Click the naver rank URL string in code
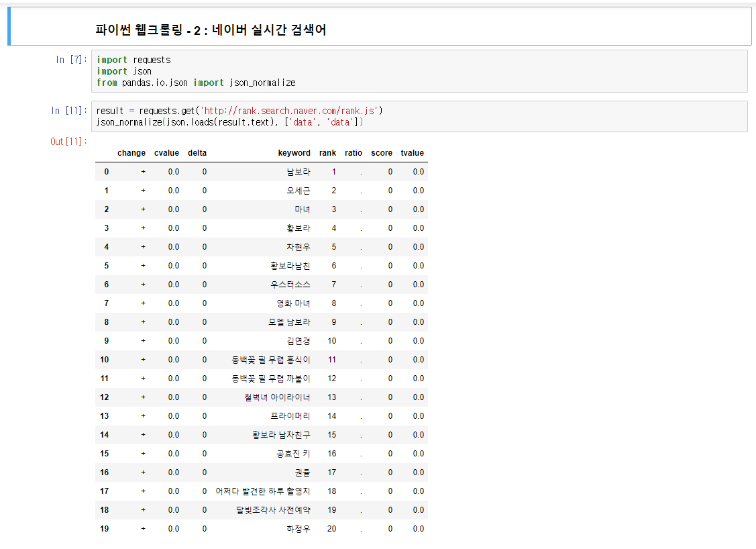The width and height of the screenshot is (756, 549). [289, 111]
